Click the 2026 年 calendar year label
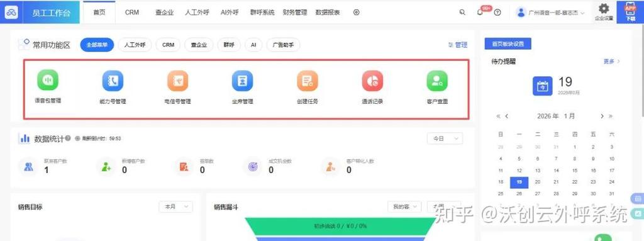This screenshot has height=241, width=644. coord(548,116)
